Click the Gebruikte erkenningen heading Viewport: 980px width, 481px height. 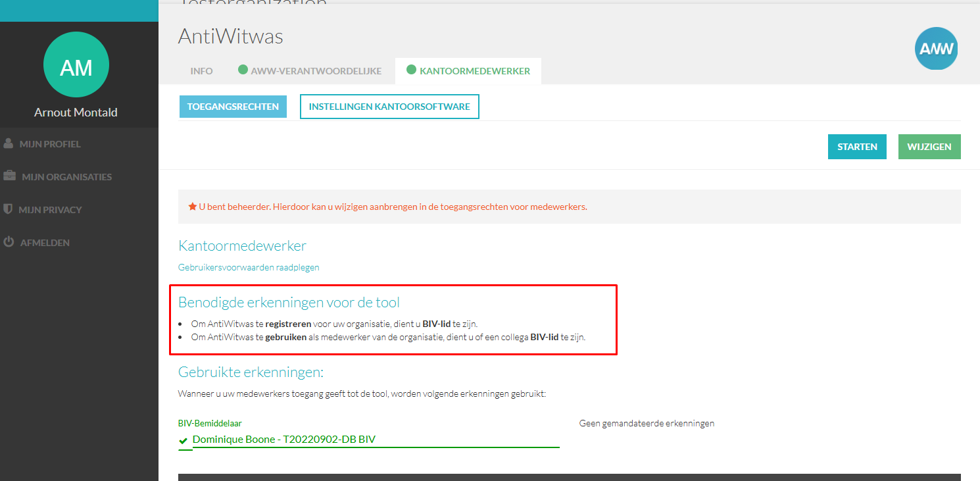point(251,372)
